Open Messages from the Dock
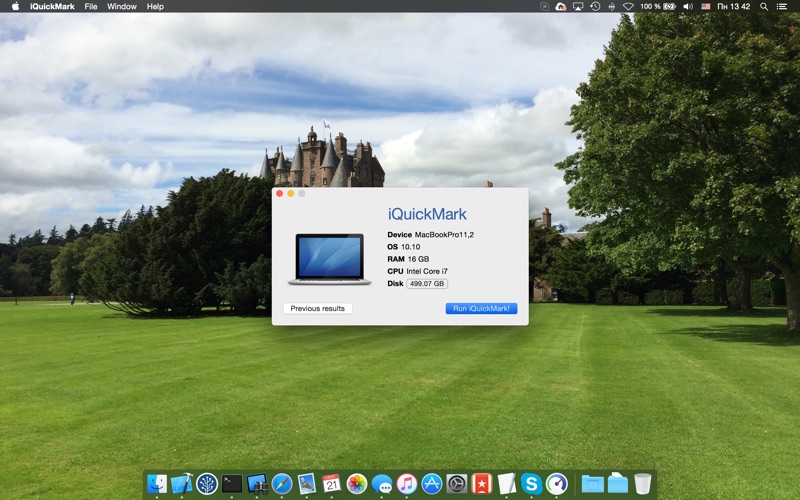The height and width of the screenshot is (500, 800). pyautogui.click(x=382, y=483)
